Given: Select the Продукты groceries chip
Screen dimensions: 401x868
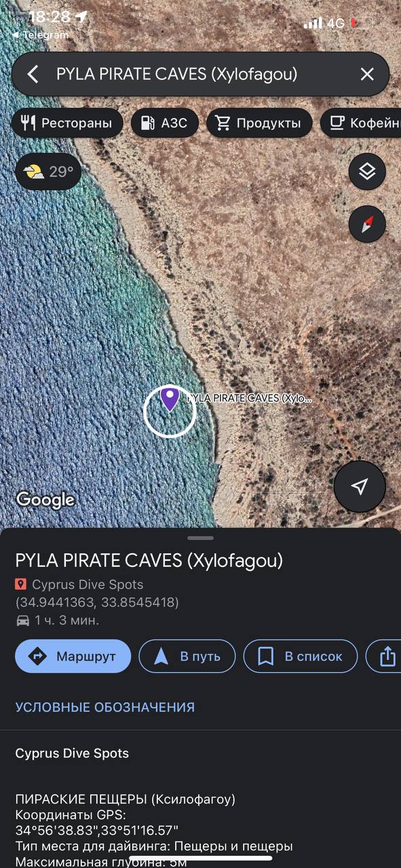Looking at the screenshot, I should click(259, 123).
